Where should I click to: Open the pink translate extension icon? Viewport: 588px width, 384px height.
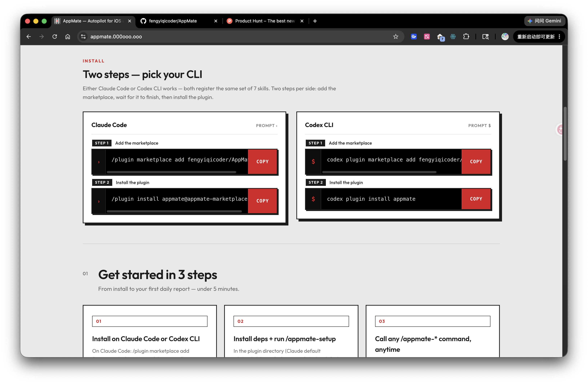click(x=427, y=37)
